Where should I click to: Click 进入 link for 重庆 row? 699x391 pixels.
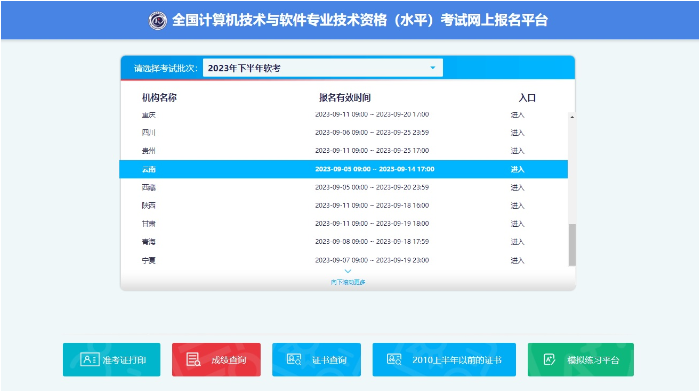point(518,115)
